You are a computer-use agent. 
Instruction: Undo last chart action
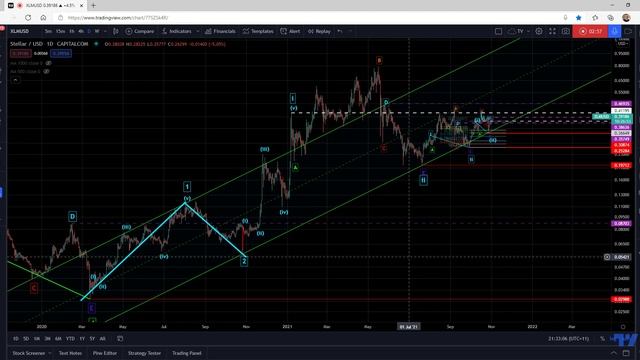coord(340,31)
